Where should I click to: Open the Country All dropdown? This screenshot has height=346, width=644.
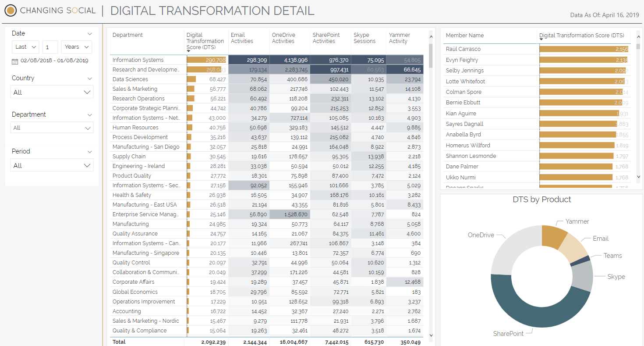(x=52, y=92)
